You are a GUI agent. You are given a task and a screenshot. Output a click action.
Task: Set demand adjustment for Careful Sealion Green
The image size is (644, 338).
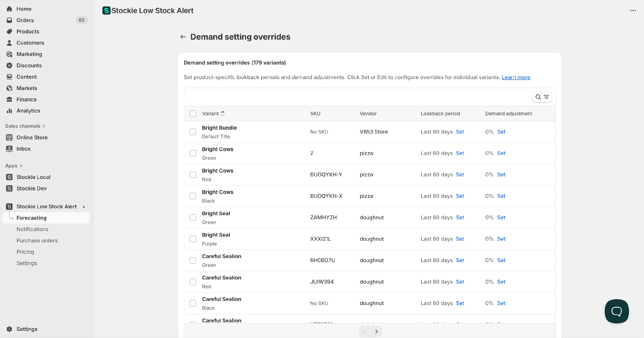pos(501,260)
